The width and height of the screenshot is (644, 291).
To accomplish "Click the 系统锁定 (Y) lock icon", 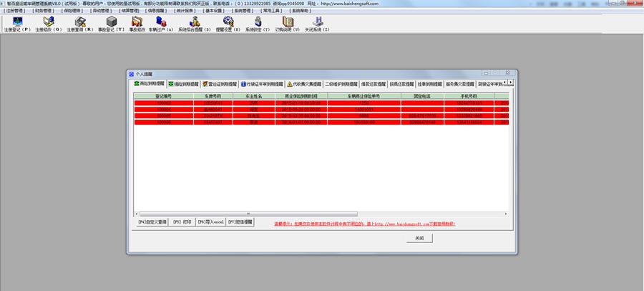I will 258,23.
